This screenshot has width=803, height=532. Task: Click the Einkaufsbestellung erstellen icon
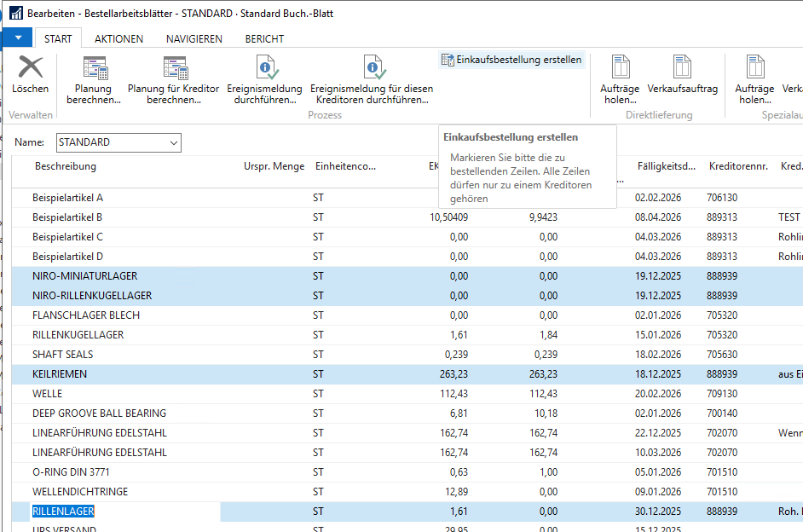coord(449,60)
